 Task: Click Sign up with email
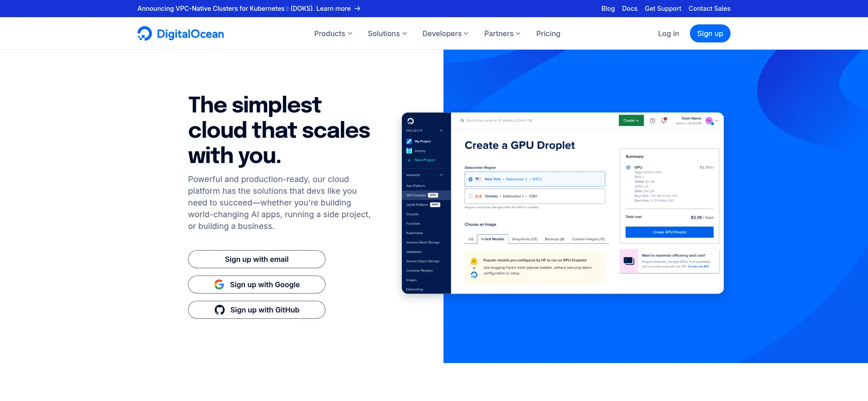coord(257,259)
